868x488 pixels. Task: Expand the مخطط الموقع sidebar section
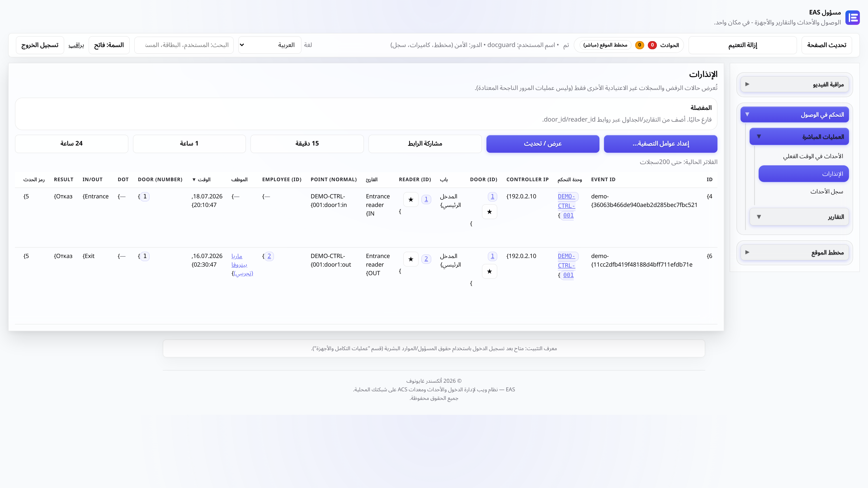point(795,252)
